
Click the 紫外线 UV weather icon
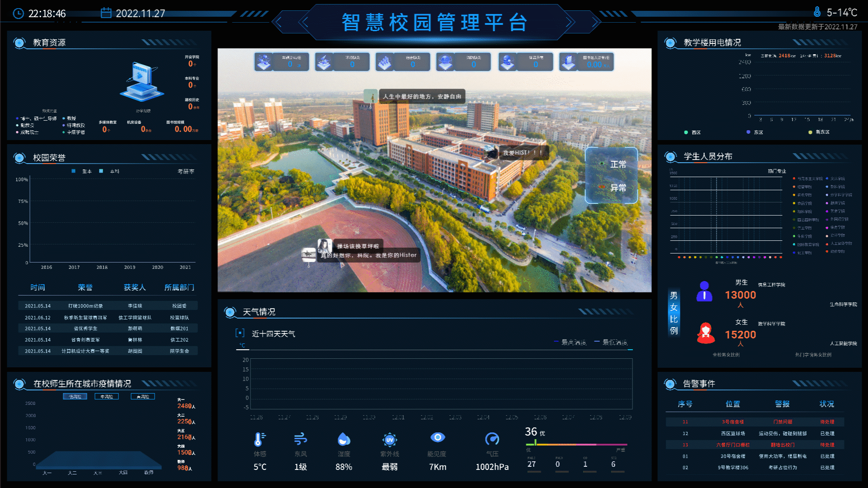click(390, 439)
